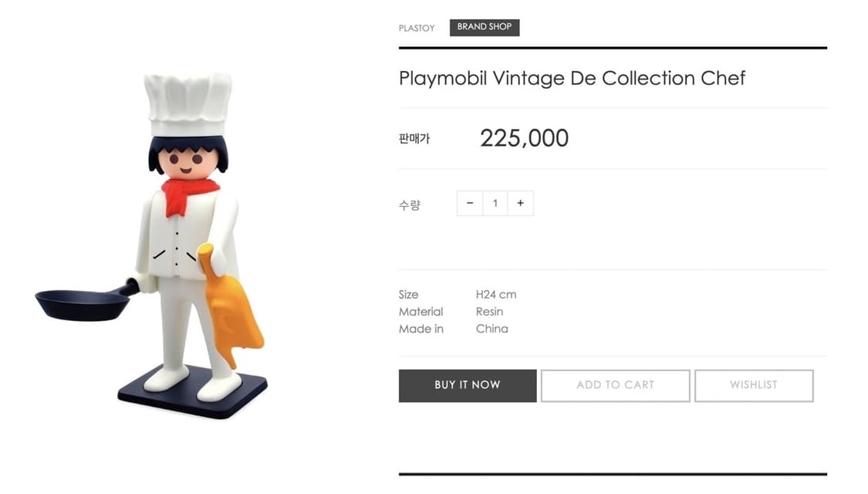Click the 225,000 price text
Viewport: 868px width, 494px height.
click(524, 138)
